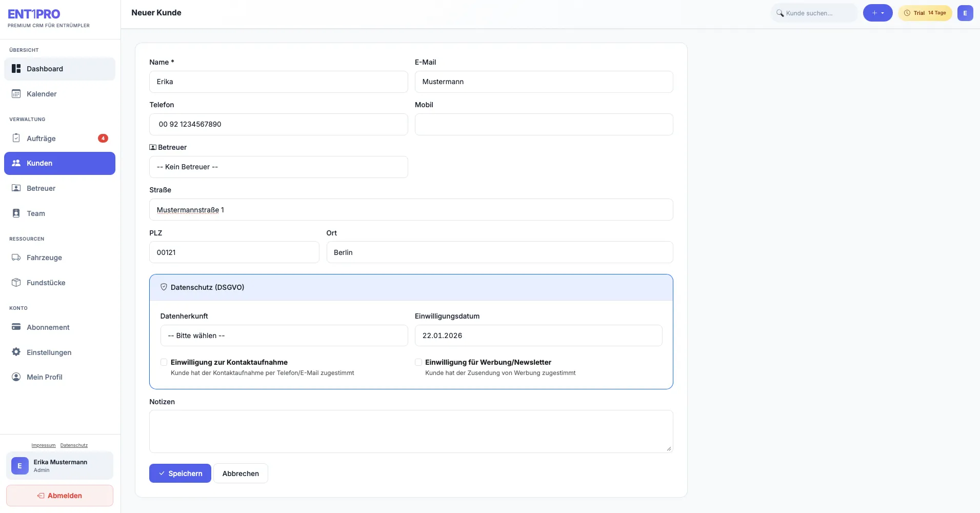
Task: Go to Team in the sidebar
Action: [36, 213]
